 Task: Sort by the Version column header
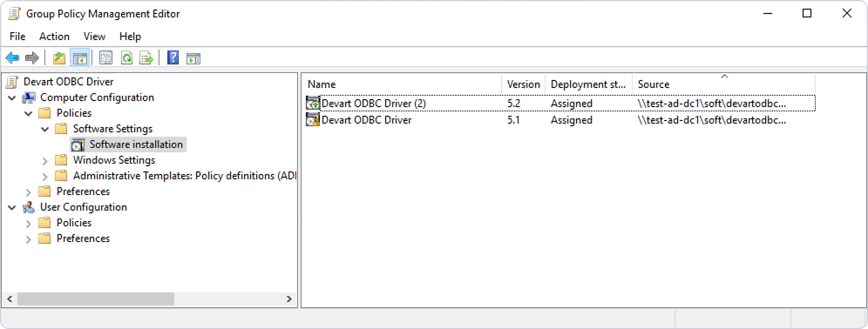coord(523,84)
